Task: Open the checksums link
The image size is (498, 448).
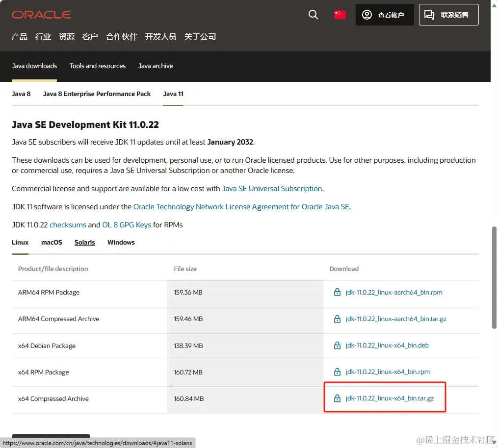Action: pos(68,225)
